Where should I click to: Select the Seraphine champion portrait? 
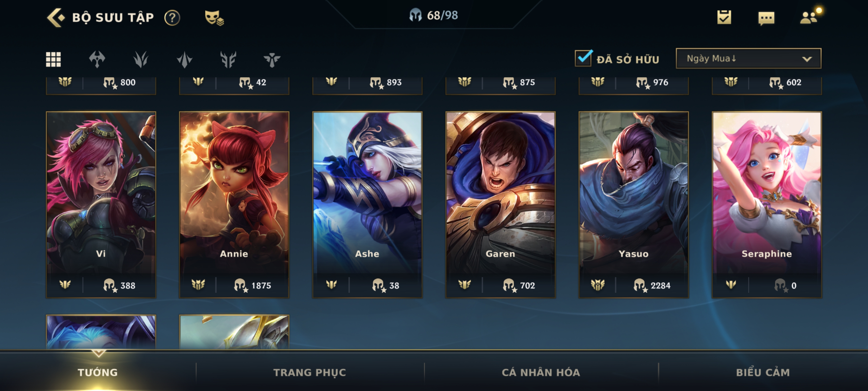point(767,192)
